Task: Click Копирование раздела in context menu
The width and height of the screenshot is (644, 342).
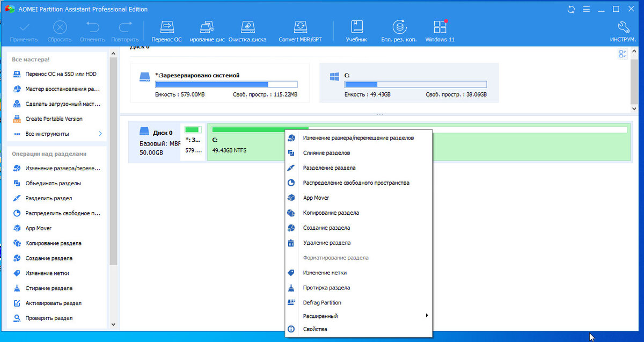Action: coord(358,213)
